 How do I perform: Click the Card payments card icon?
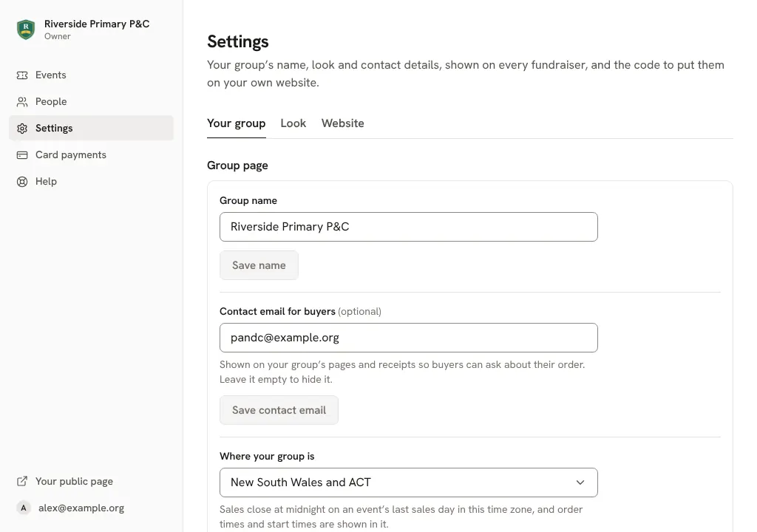(x=22, y=155)
